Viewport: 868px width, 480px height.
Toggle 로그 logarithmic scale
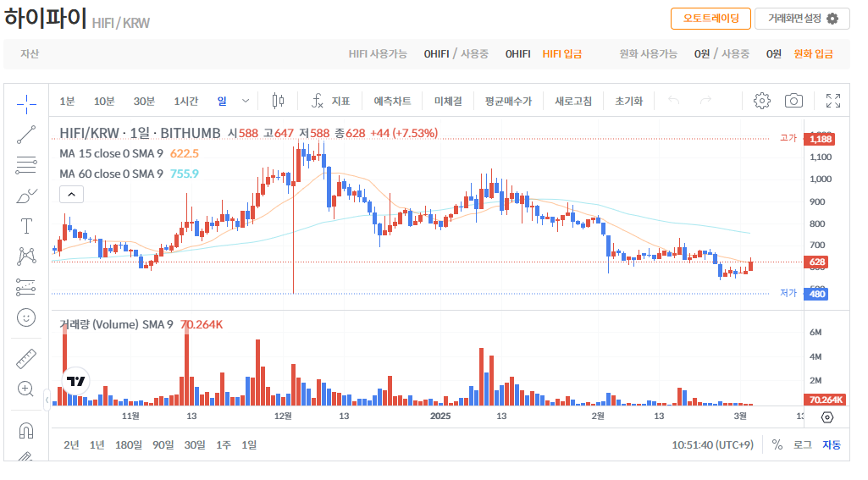click(802, 444)
